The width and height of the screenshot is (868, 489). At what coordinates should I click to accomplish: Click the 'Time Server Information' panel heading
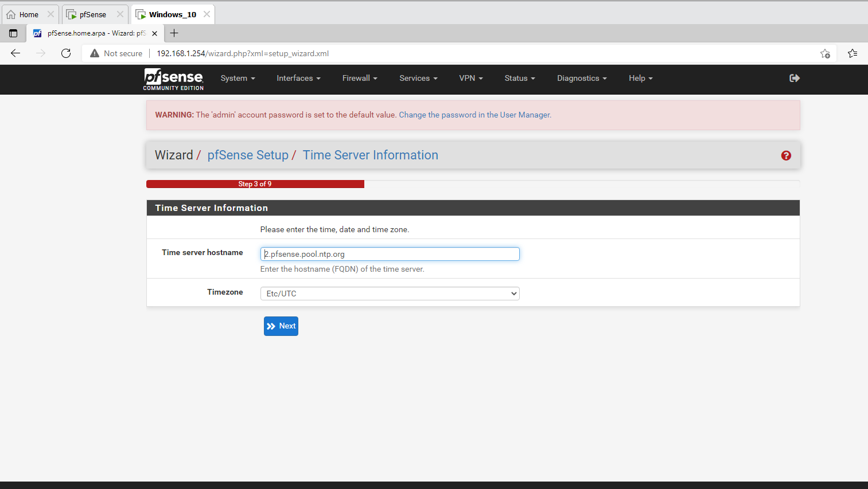212,208
